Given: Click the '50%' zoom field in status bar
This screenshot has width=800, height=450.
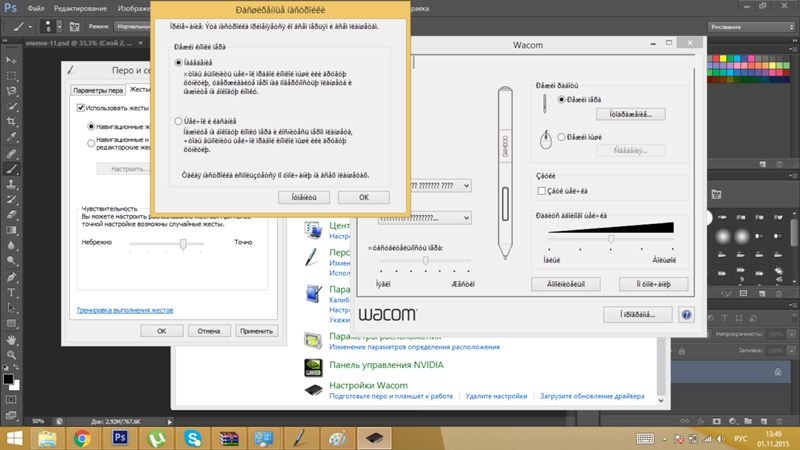Looking at the screenshot, I should pyautogui.click(x=38, y=421).
